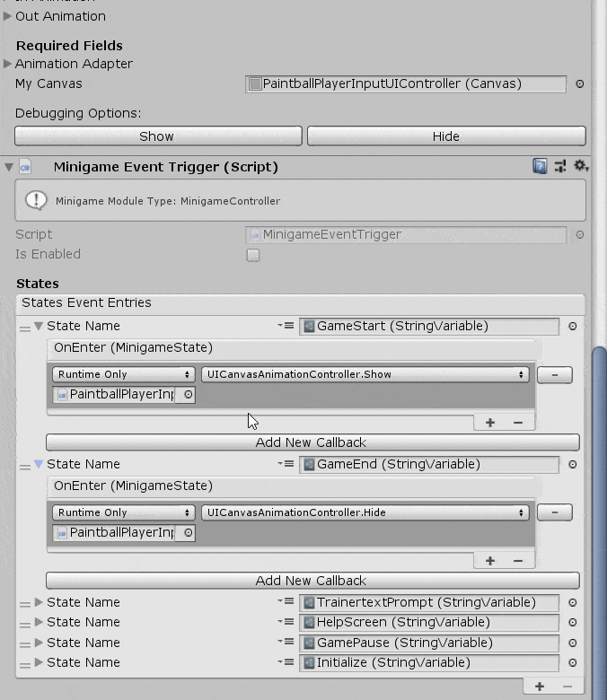The image size is (607, 700).
Task: Click the MinigameEventTrigger script field
Action: point(406,235)
